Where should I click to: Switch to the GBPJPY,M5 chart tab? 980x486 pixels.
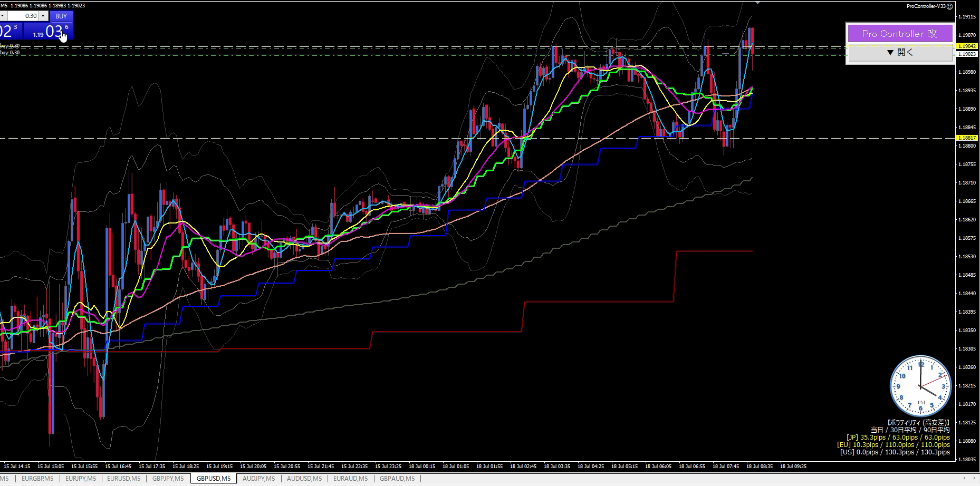click(x=168, y=479)
